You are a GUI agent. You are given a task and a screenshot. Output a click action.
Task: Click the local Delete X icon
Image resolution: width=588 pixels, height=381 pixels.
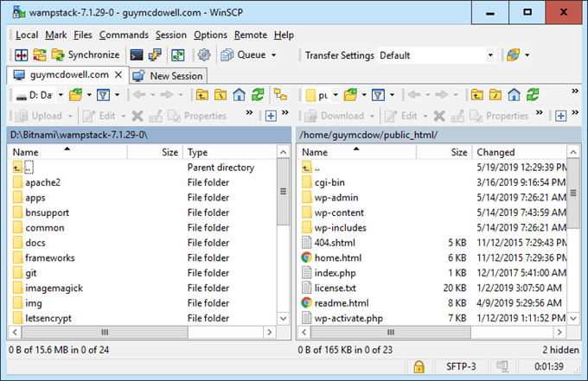point(137,116)
